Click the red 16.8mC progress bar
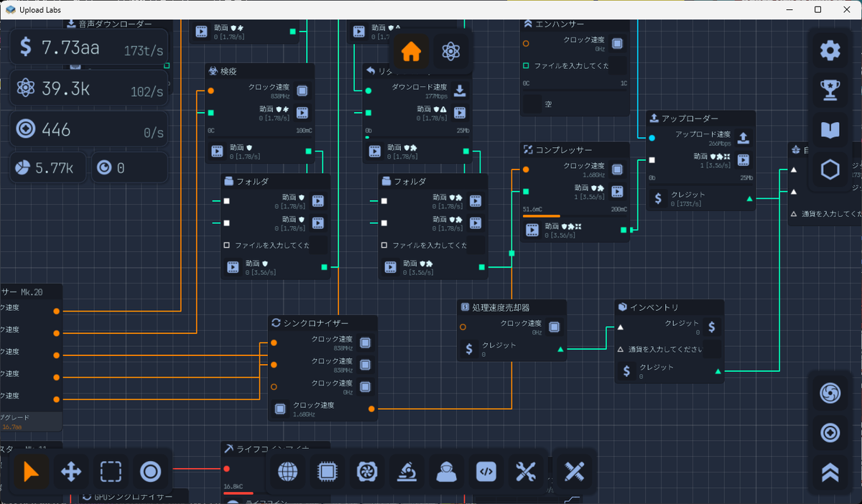The image size is (862, 504). click(x=238, y=493)
